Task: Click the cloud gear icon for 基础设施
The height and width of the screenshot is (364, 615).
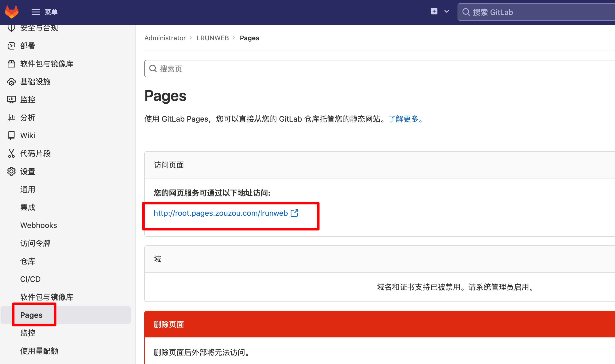Action: (x=11, y=82)
